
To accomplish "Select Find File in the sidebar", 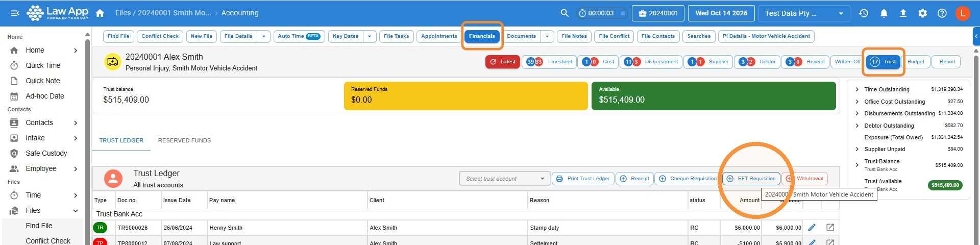I will 39,226.
